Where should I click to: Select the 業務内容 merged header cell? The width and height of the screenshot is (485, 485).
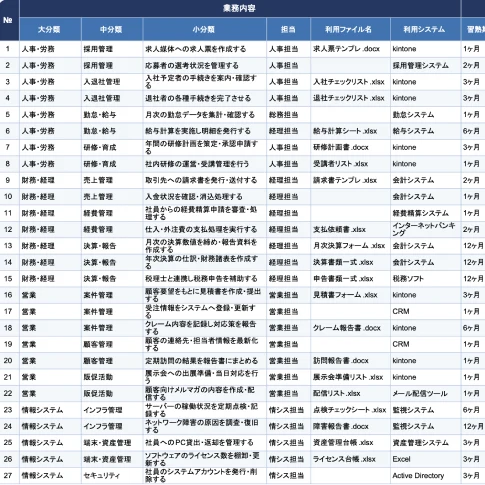(240, 8)
